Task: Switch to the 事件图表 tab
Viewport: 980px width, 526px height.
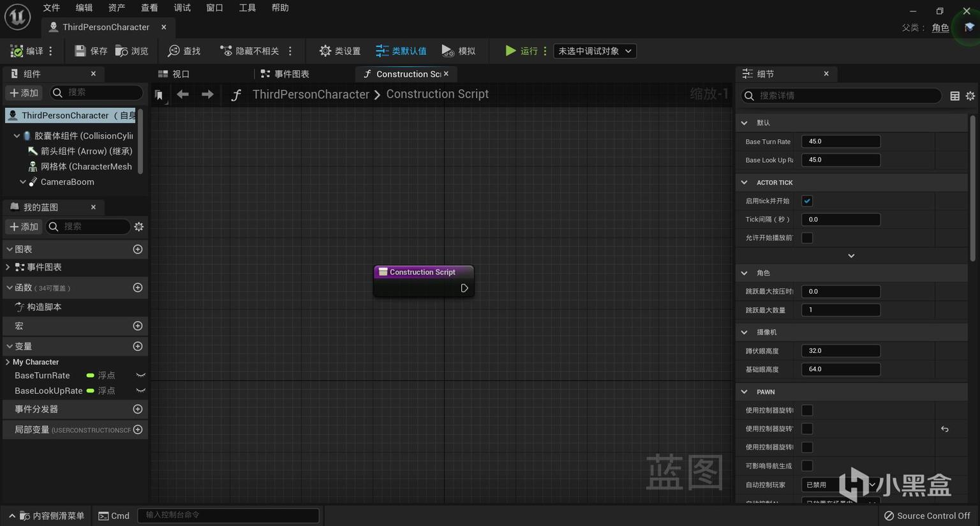Action: click(285, 74)
